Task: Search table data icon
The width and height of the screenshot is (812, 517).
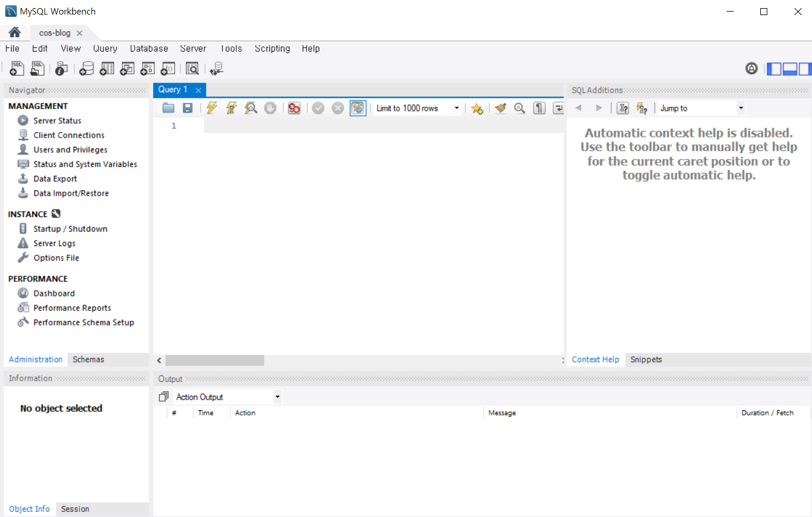Action: (192, 68)
